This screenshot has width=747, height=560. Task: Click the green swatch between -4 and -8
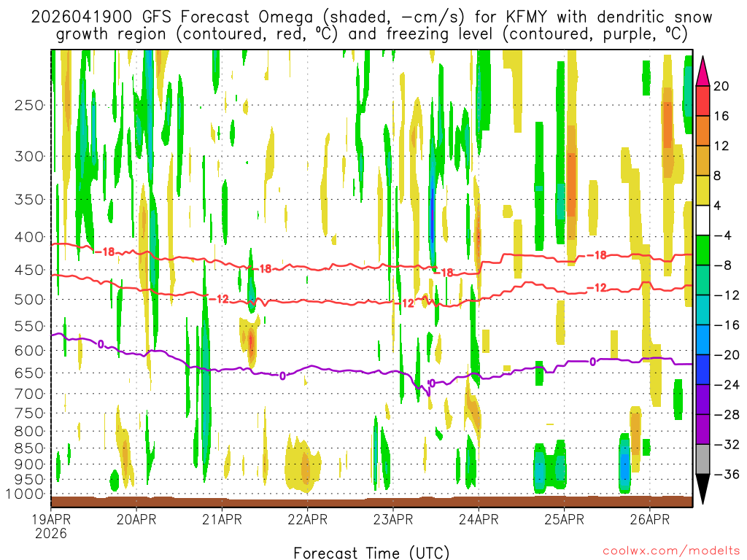pos(703,251)
